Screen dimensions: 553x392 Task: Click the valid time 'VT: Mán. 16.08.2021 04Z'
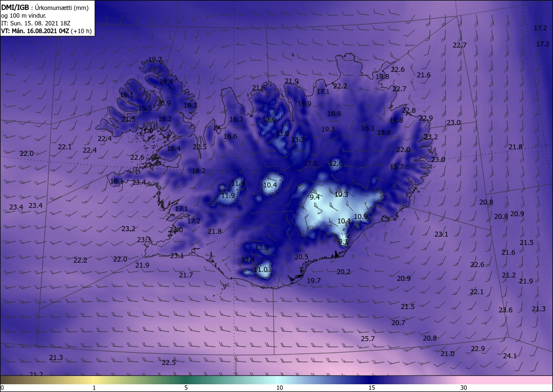tap(35, 31)
